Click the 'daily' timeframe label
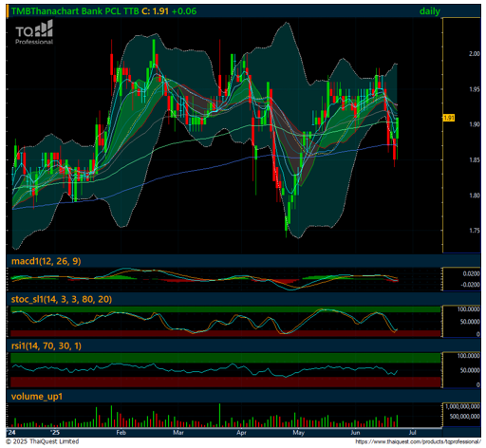Image resolution: width=486 pixels, height=448 pixels. [429, 11]
